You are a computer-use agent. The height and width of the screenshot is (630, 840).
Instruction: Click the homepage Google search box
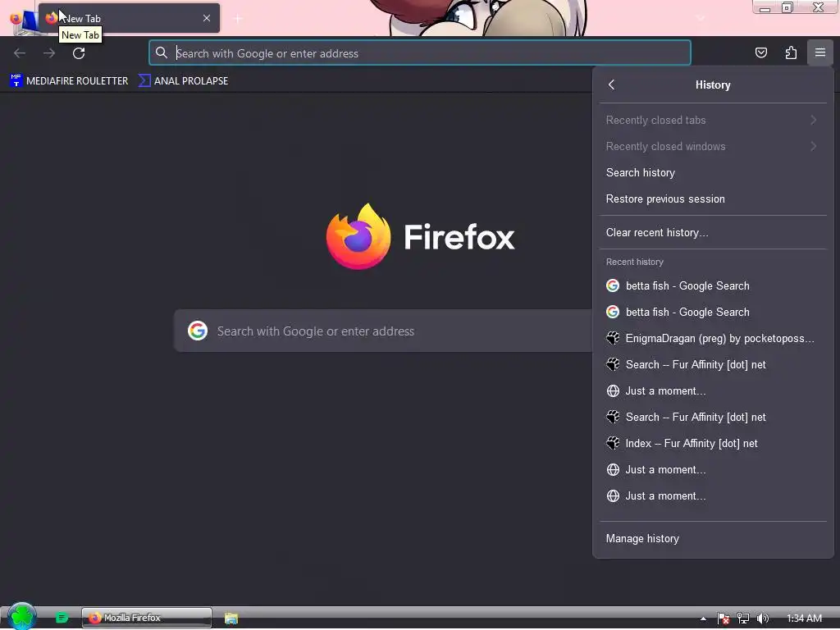pos(384,331)
